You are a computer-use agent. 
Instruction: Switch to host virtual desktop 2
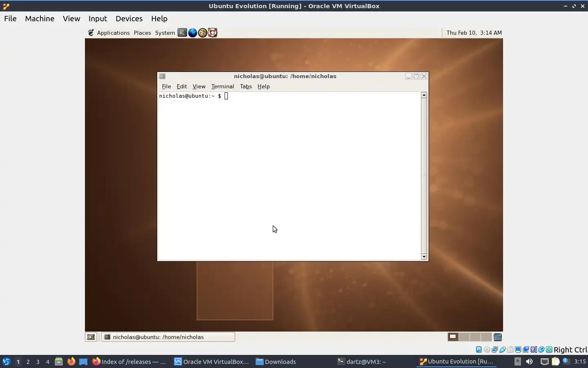click(28, 361)
